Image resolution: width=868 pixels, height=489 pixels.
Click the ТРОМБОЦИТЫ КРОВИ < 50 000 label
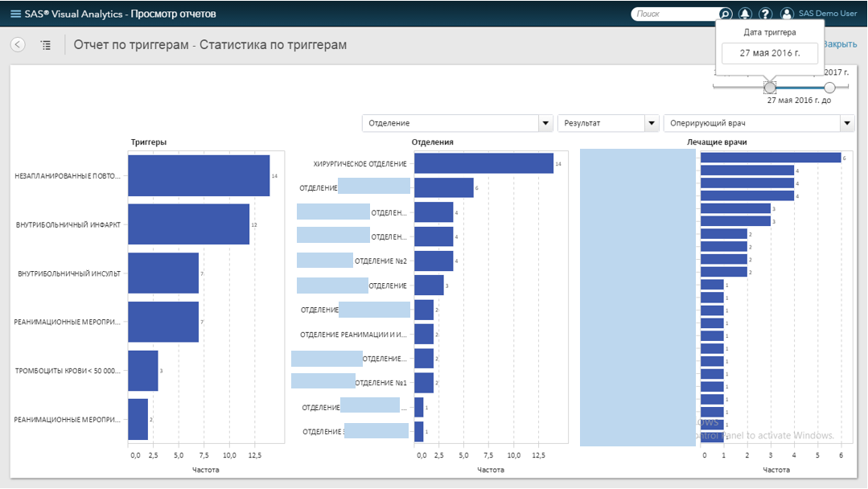click(x=68, y=371)
